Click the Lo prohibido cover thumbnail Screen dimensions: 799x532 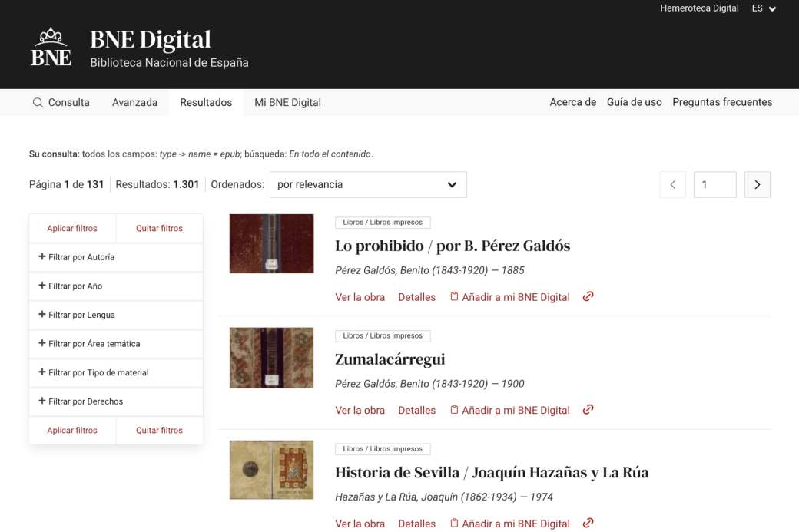[271, 243]
